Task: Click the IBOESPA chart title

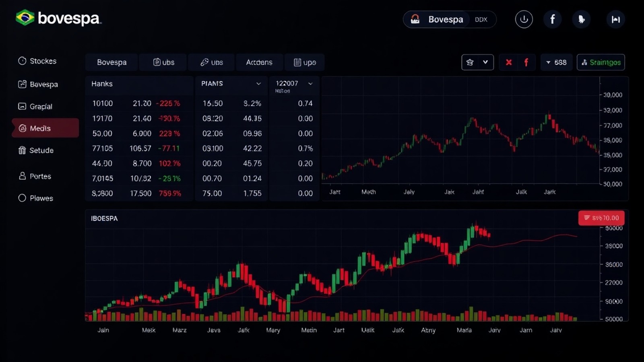Action: pos(104,218)
